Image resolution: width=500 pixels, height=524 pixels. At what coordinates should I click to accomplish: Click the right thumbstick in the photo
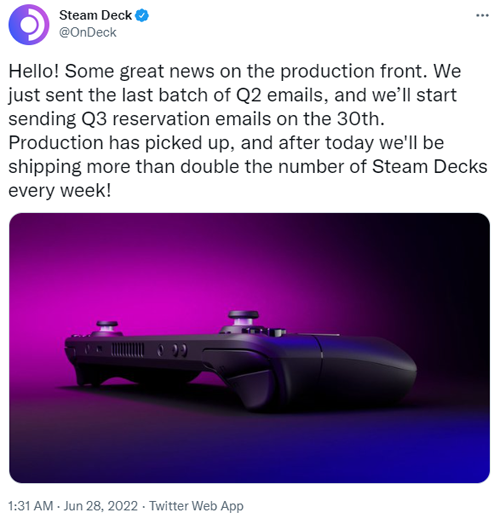pos(243,319)
